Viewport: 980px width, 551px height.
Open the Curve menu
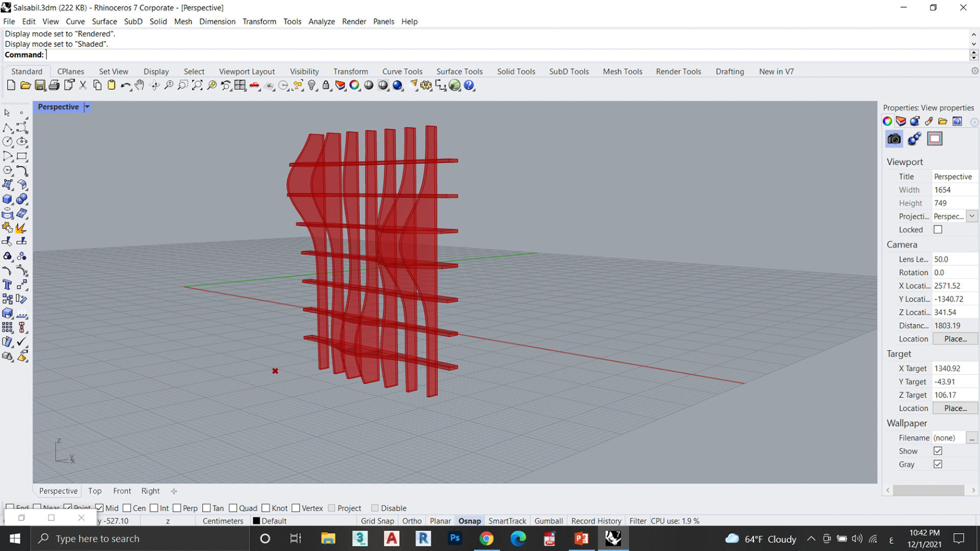point(75,21)
